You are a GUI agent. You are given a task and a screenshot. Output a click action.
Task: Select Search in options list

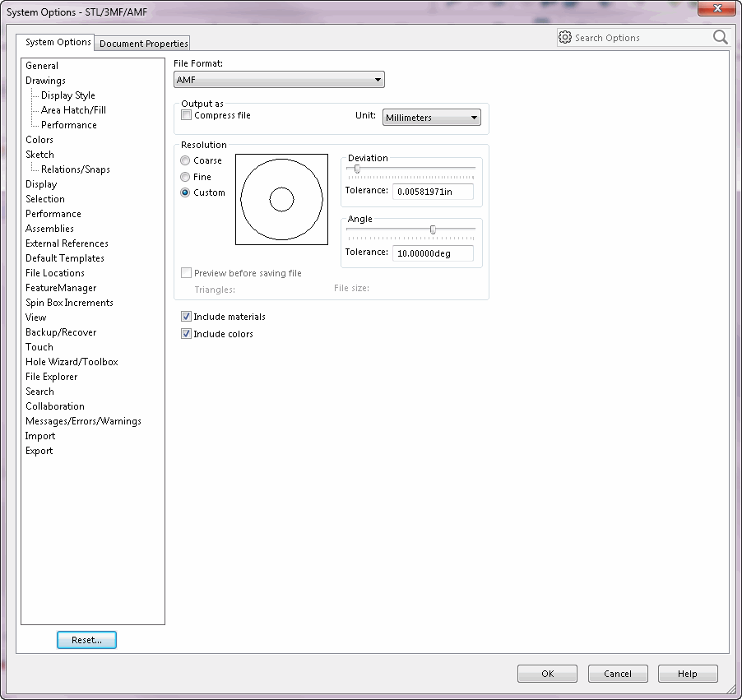(39, 392)
